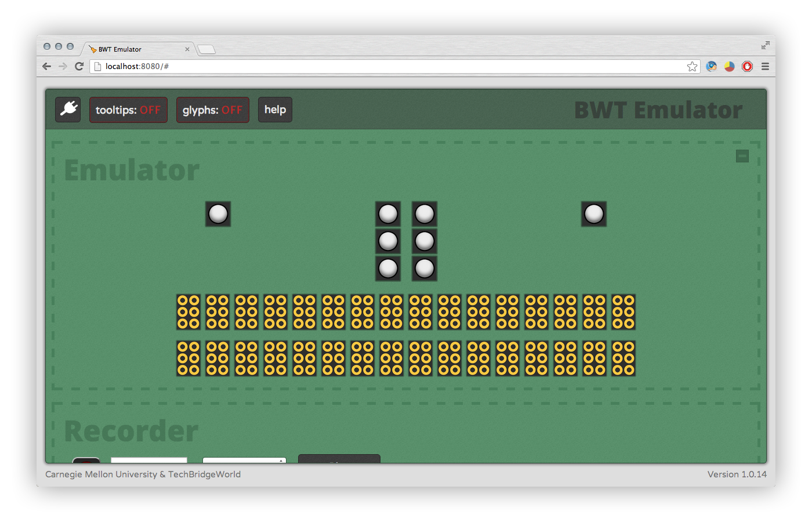
Task: Click first braille cell in top row
Action: 188,312
